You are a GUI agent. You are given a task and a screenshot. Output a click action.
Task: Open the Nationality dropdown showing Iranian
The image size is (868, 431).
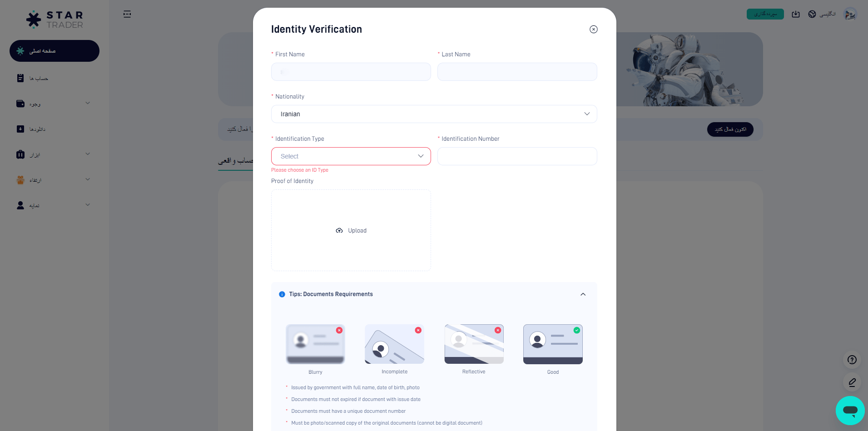[x=434, y=114]
